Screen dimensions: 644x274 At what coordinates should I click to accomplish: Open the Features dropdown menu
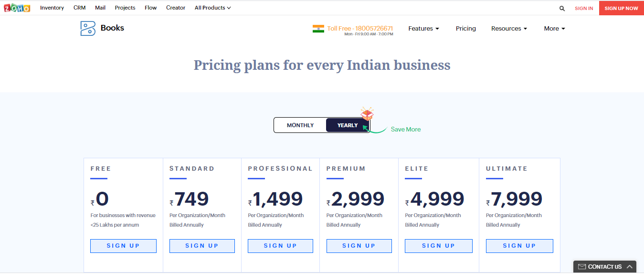[423, 29]
